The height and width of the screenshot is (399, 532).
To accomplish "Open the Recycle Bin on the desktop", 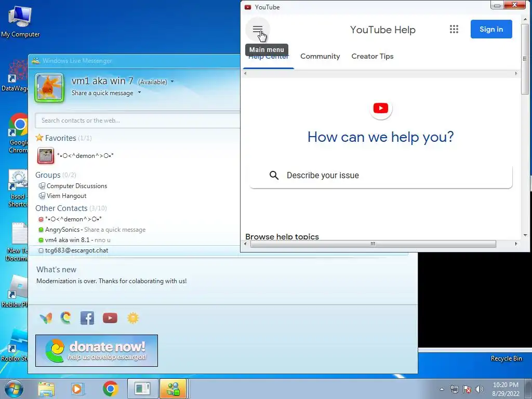I will [x=506, y=358].
